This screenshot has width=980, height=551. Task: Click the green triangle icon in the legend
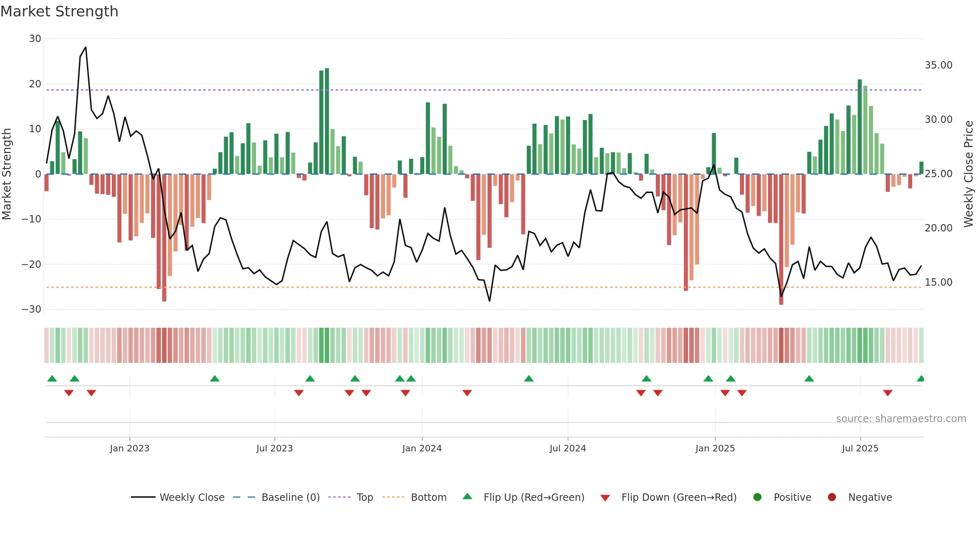click(x=468, y=496)
